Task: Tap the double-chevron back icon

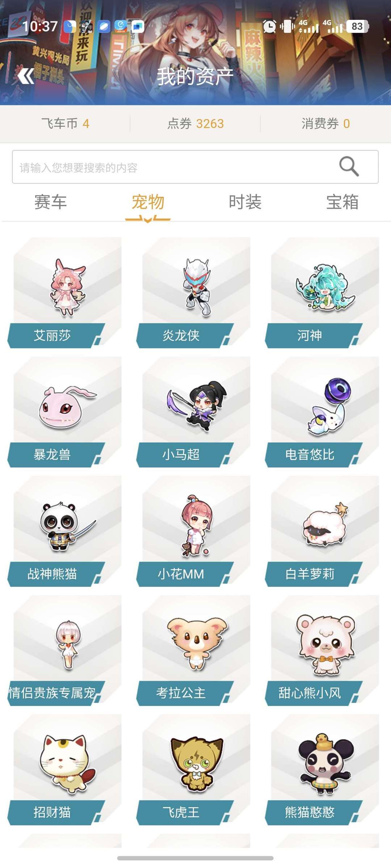Action: click(26, 76)
